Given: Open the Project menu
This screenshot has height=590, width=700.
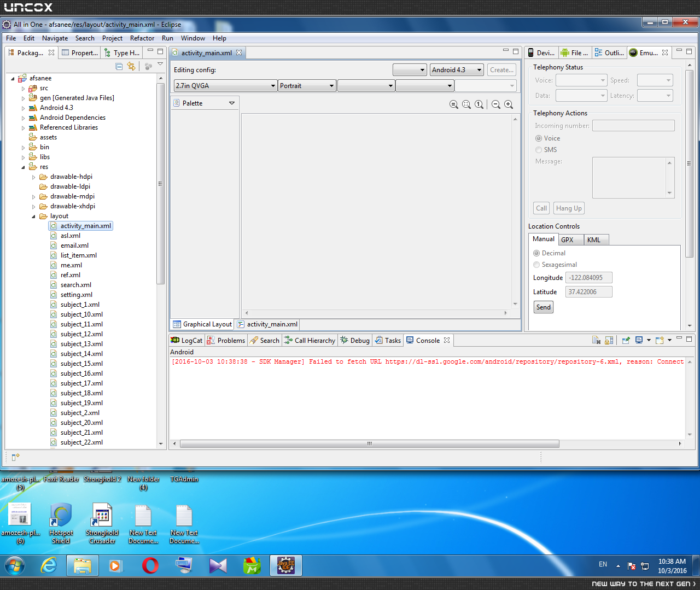Looking at the screenshot, I should (x=112, y=38).
